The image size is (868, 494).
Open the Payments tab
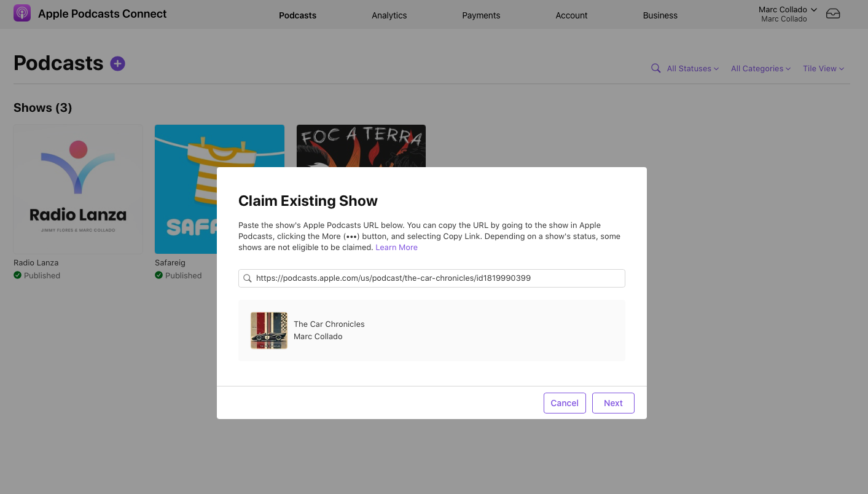(x=481, y=15)
